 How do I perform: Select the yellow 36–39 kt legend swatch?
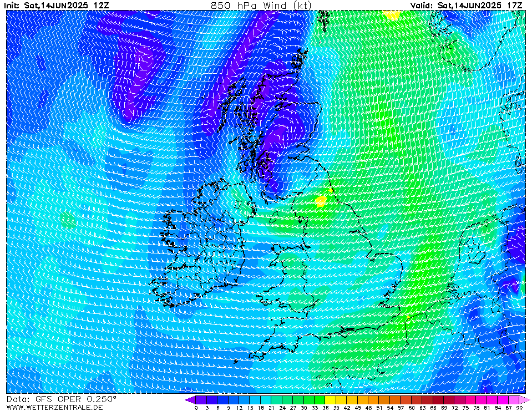(x=331, y=400)
